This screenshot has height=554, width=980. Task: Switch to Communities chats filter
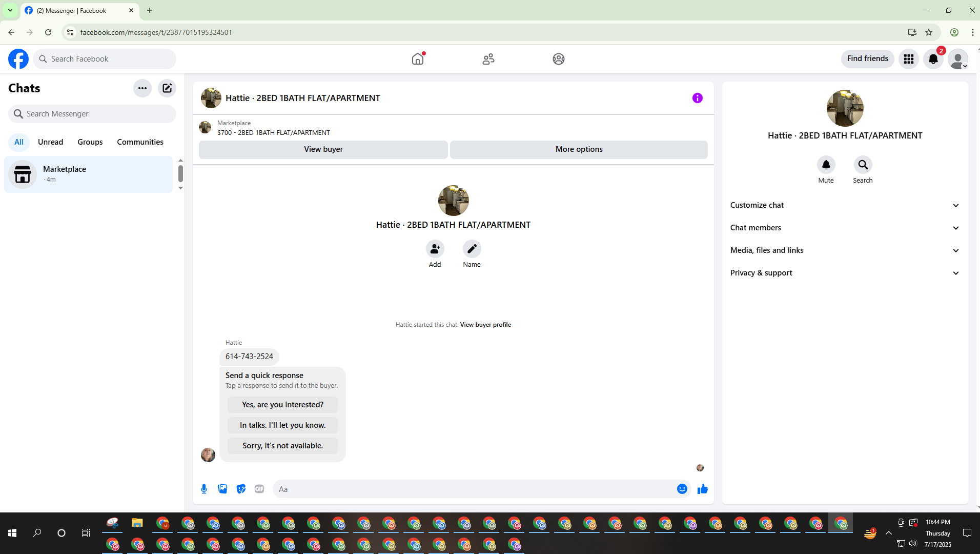coord(140,142)
